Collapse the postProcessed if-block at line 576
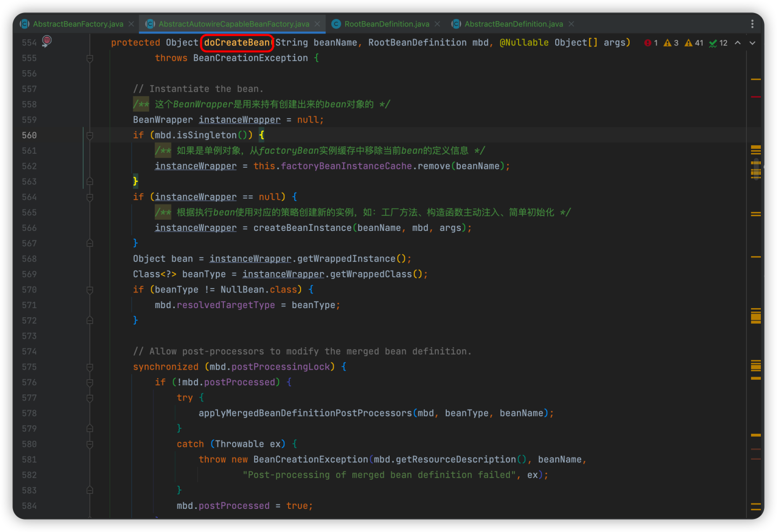 coord(90,383)
